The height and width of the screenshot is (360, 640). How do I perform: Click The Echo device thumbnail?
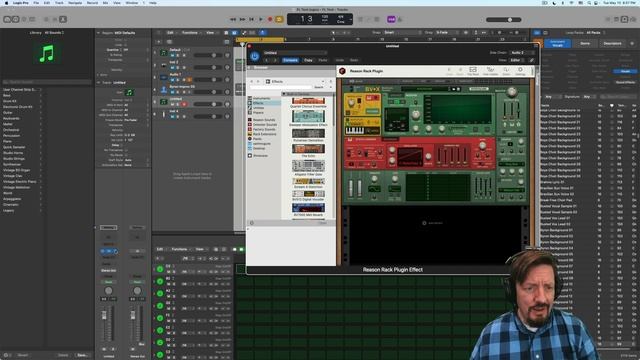tap(308, 149)
